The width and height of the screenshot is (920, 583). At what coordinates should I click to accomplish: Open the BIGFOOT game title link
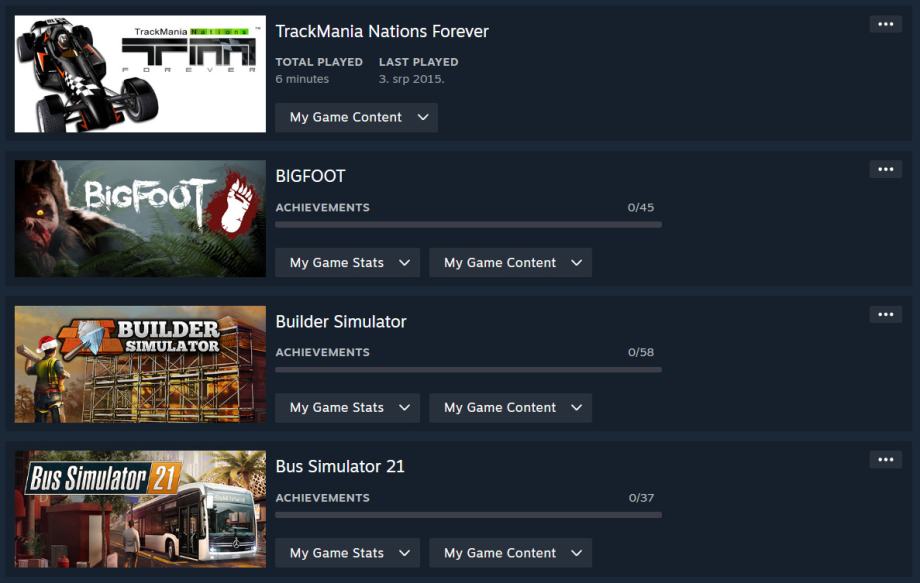pyautogui.click(x=310, y=176)
